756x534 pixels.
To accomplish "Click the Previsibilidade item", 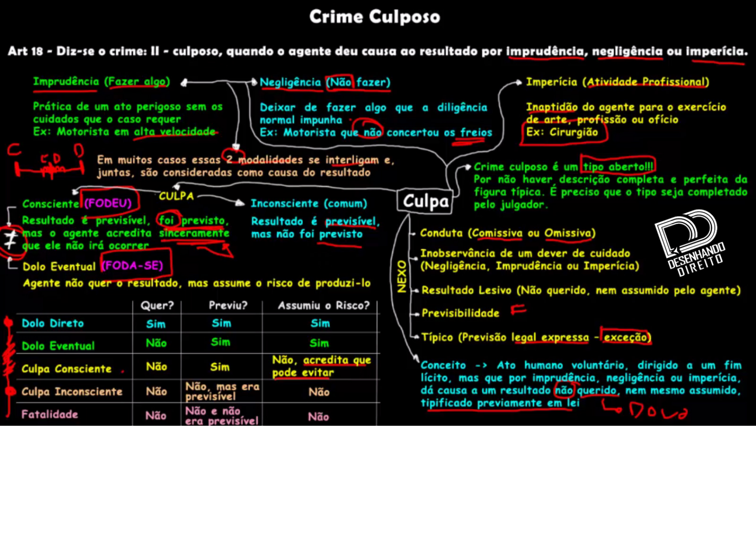I will coord(460,313).
